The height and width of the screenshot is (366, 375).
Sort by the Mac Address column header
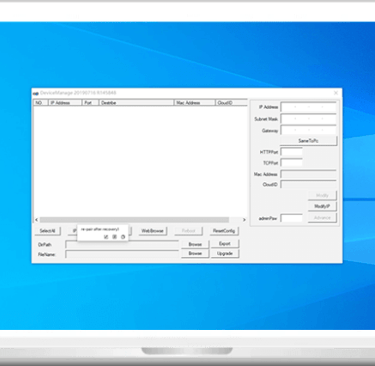tap(194, 103)
